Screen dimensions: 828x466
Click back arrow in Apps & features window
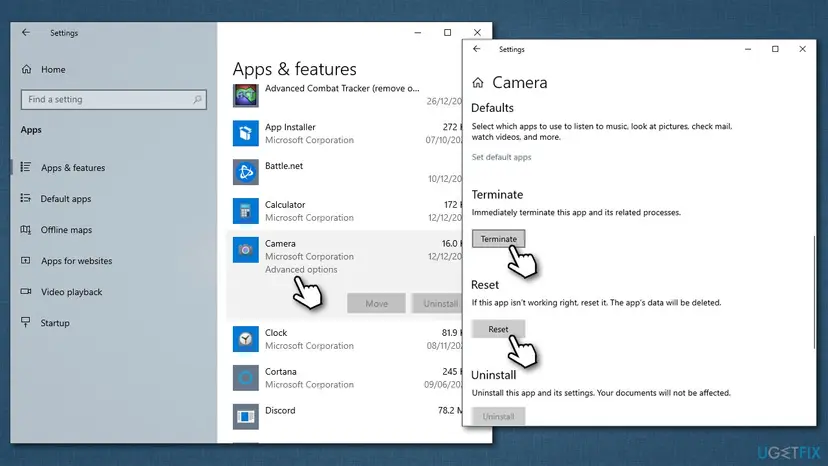point(26,33)
